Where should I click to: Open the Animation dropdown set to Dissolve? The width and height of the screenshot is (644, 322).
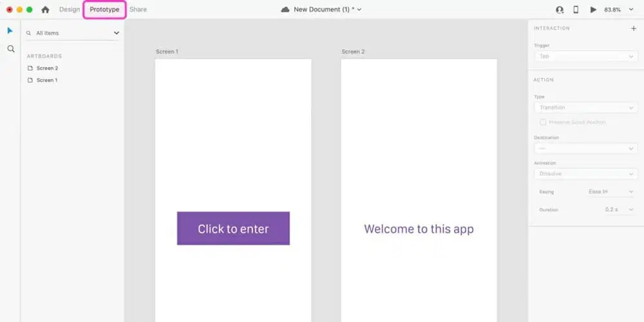tap(585, 174)
